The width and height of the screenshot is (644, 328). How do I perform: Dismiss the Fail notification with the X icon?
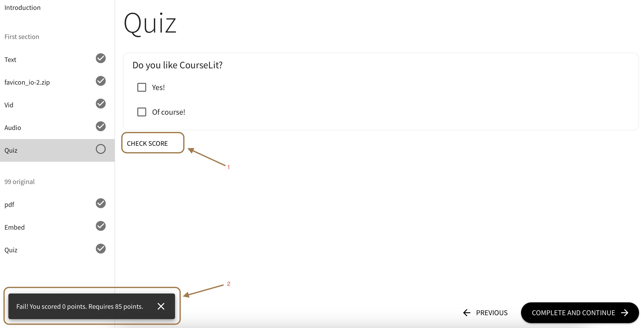click(161, 306)
